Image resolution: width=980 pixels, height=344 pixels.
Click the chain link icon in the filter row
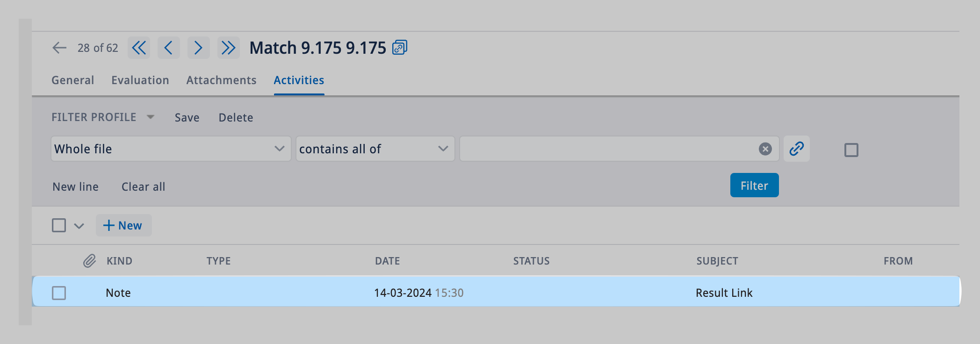tap(797, 149)
